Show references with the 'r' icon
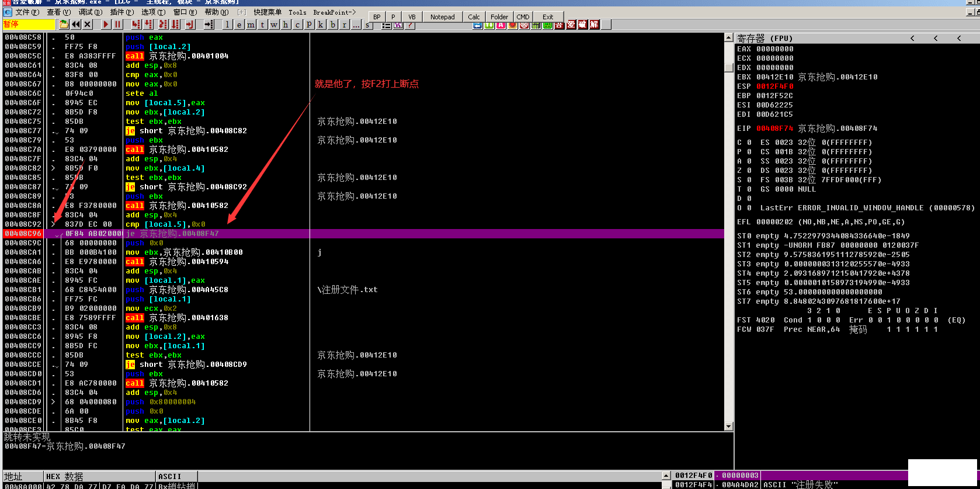 pos(344,25)
